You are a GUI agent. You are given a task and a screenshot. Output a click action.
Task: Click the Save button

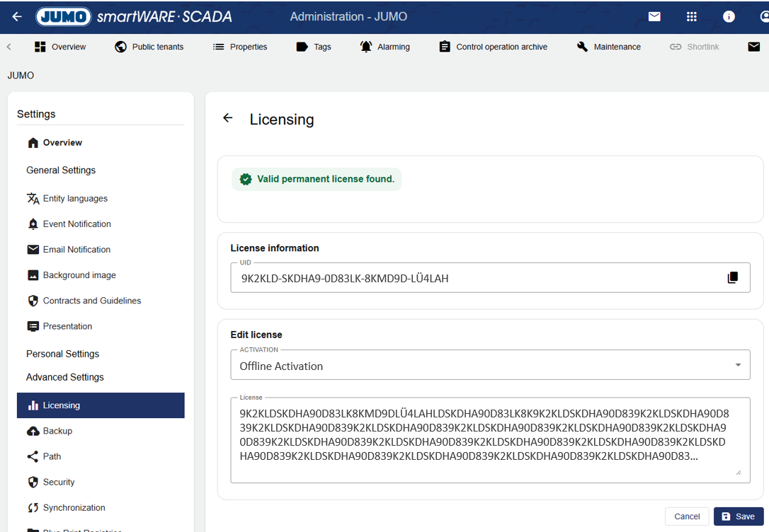point(739,516)
